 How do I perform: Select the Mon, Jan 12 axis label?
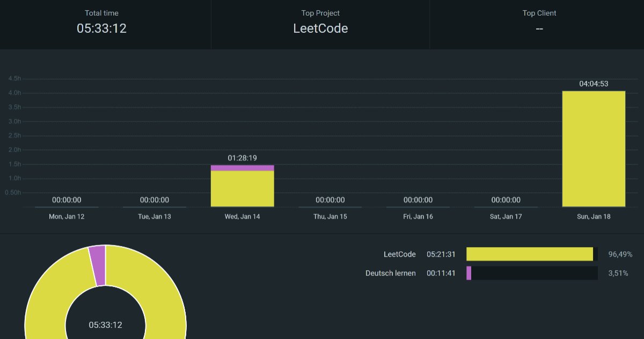67,217
